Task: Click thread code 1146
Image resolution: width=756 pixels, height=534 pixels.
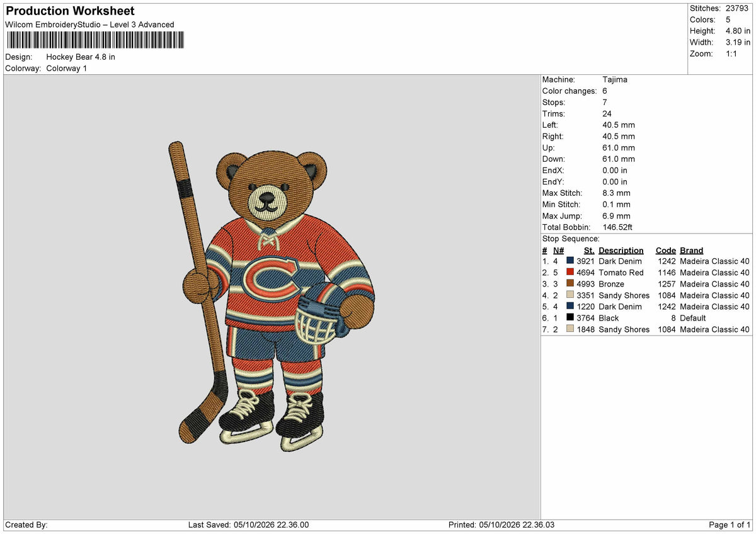Action: coord(667,273)
